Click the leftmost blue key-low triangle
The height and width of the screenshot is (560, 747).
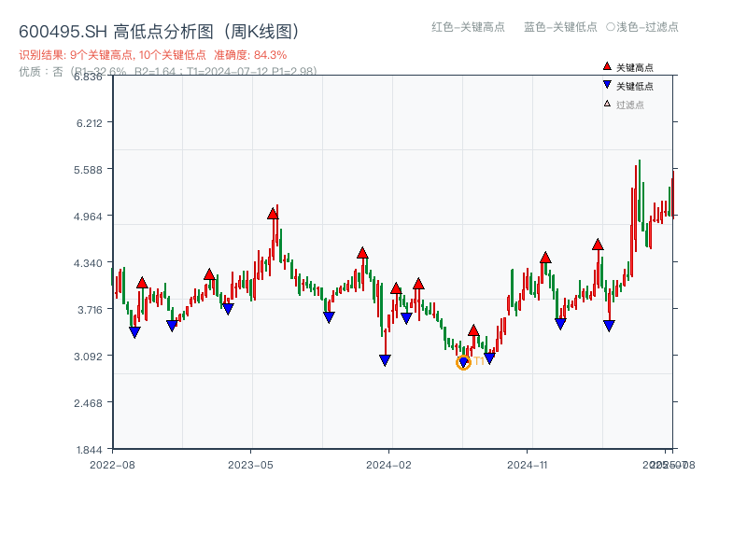134,332
